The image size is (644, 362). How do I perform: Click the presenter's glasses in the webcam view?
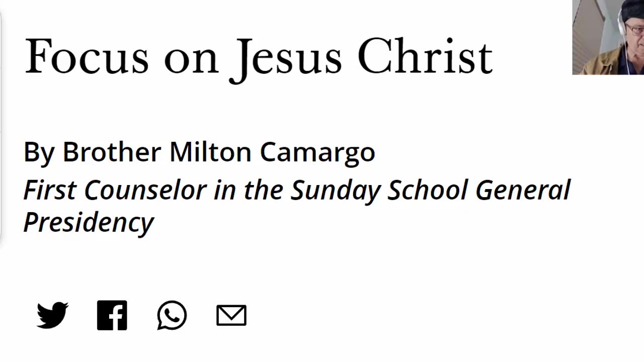point(635,29)
